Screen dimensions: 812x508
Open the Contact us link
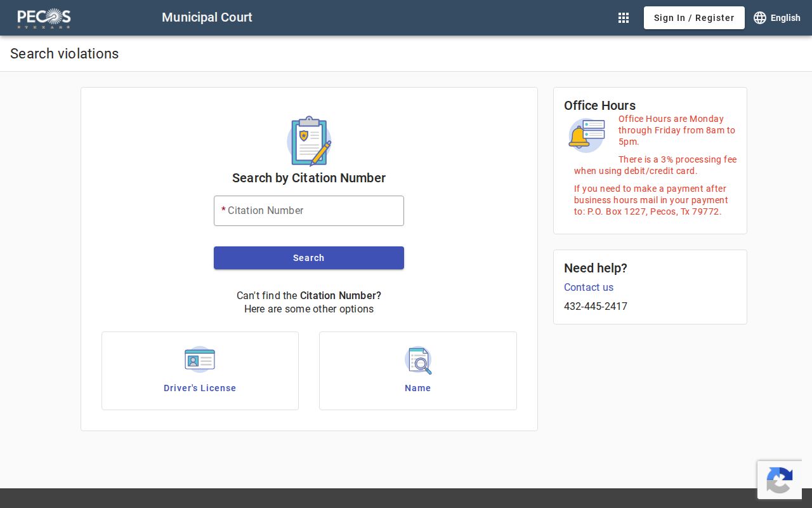pyautogui.click(x=589, y=287)
